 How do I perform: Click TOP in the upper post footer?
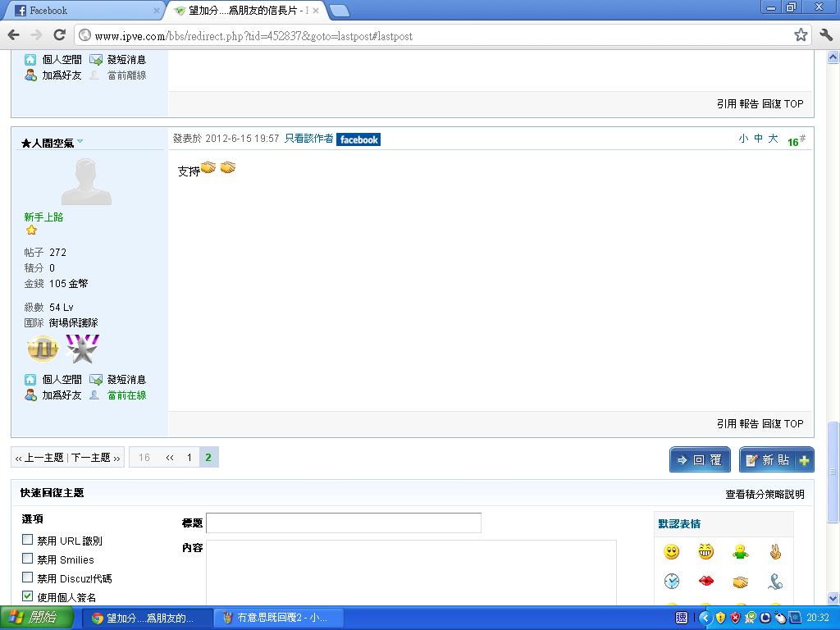tap(794, 104)
